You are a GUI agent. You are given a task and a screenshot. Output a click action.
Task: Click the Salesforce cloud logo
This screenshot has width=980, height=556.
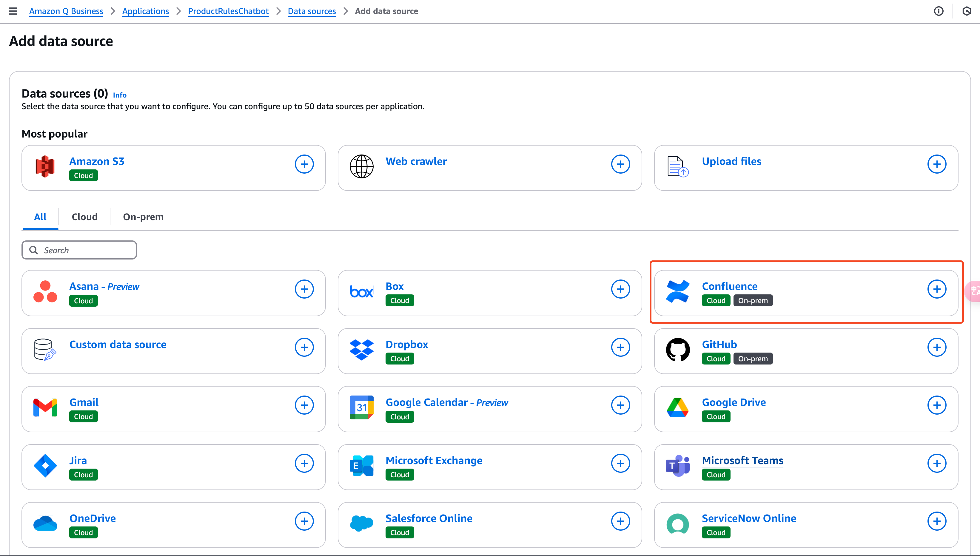[x=361, y=523]
